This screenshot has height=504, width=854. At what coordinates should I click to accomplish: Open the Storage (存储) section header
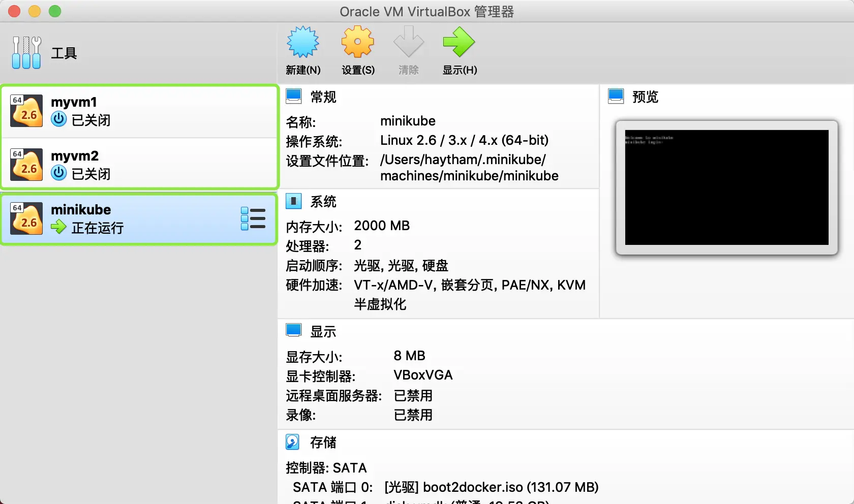click(x=323, y=443)
